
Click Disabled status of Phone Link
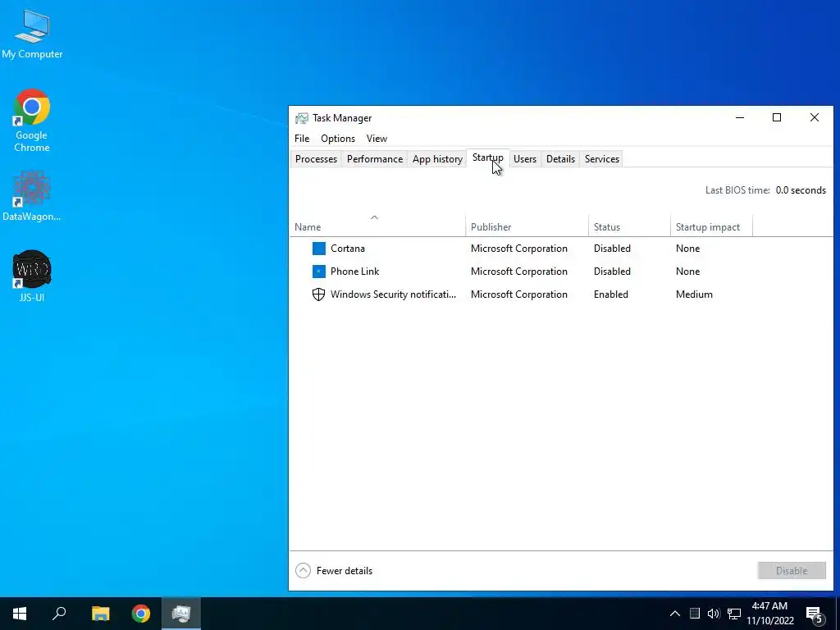tap(612, 271)
